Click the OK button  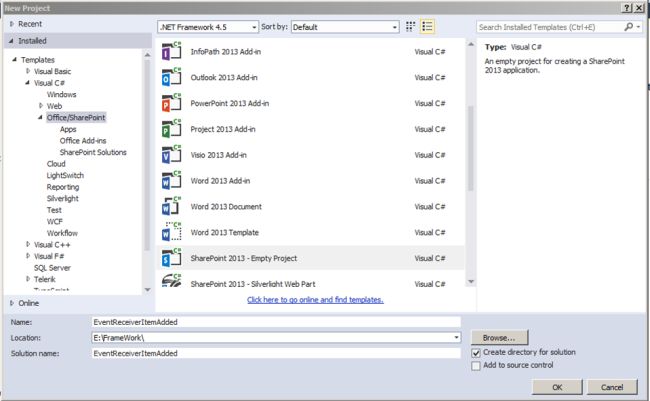[558, 387]
